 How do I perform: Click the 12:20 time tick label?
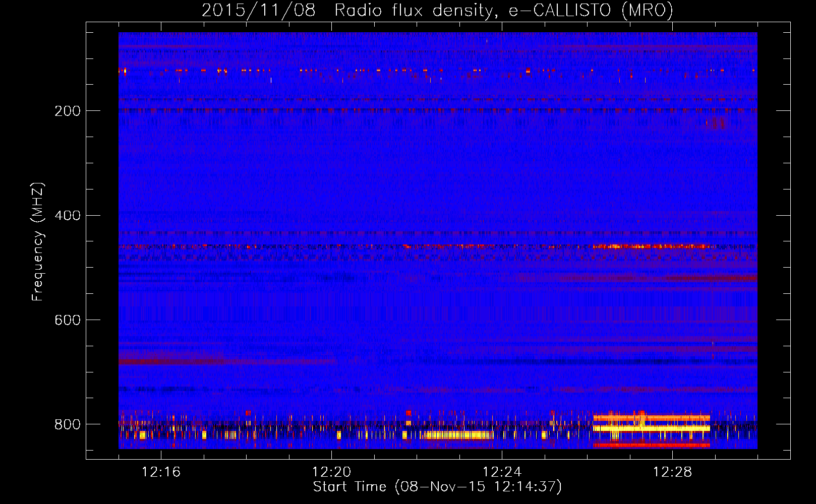[331, 472]
